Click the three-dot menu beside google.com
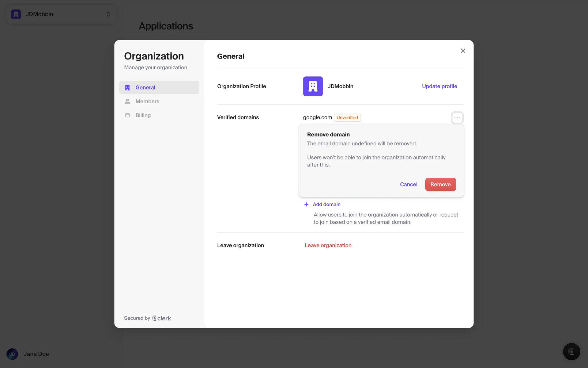The image size is (588, 368). point(457,118)
